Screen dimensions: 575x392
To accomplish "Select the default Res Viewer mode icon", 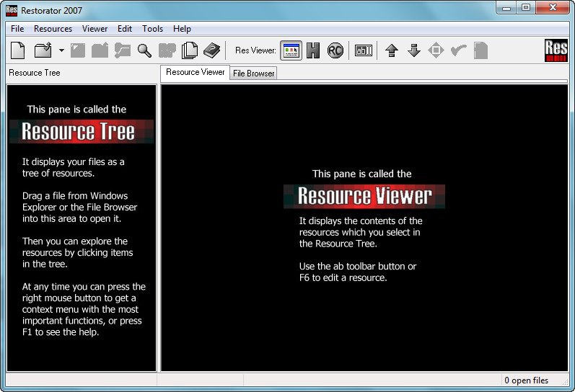I will [291, 50].
